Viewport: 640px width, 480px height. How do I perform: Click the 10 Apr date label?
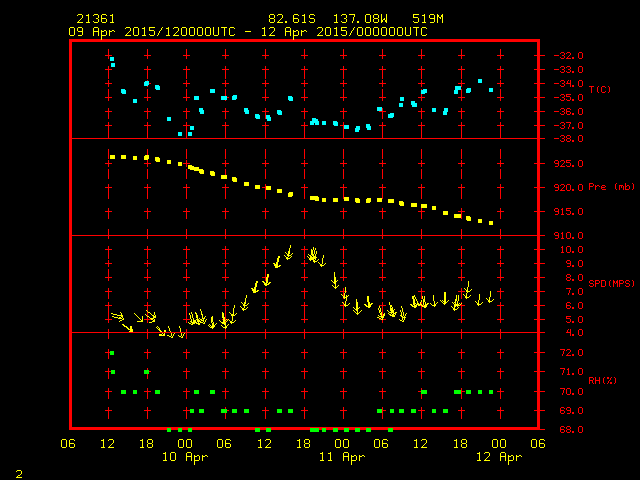[x=185, y=457]
